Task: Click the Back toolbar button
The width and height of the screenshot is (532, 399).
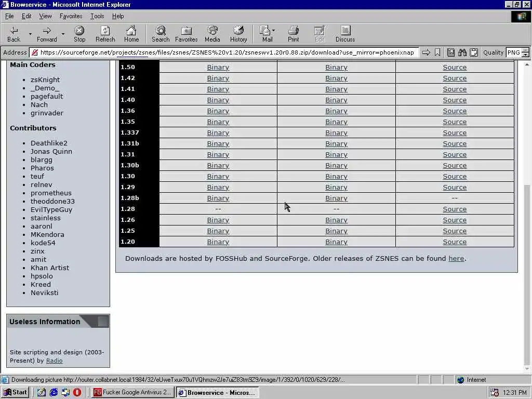Action: pos(14,34)
